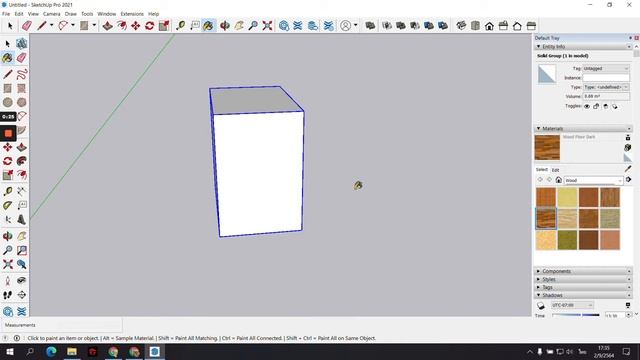The image size is (640, 360).
Task: Pick the pale yellow wood swatch
Action: 567,197
